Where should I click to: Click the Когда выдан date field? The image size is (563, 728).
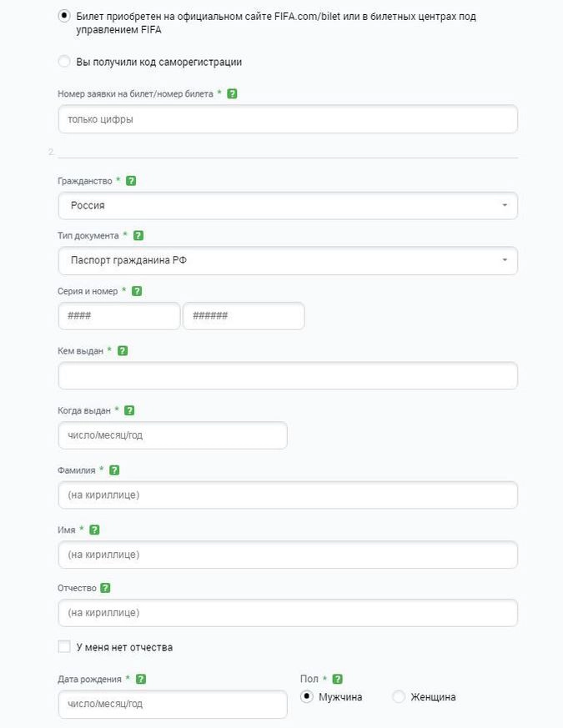[x=173, y=435]
